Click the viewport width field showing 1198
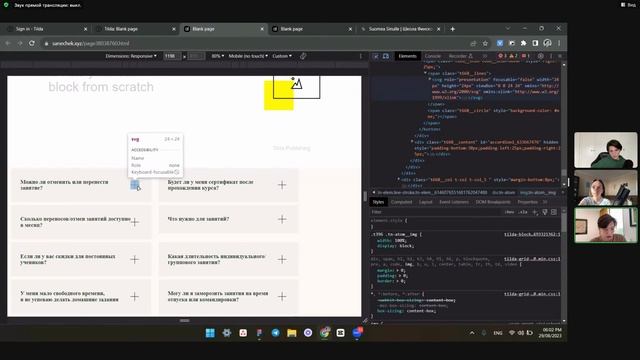 tap(172, 56)
